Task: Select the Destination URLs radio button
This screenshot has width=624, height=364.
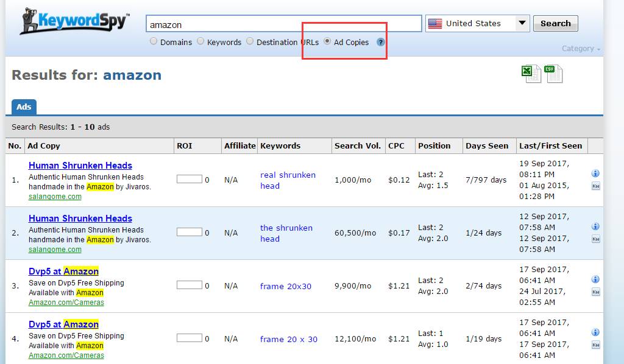Action: click(250, 41)
